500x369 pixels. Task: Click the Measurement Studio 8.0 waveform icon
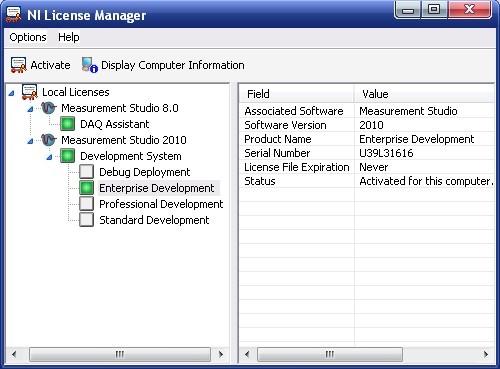coord(48,108)
